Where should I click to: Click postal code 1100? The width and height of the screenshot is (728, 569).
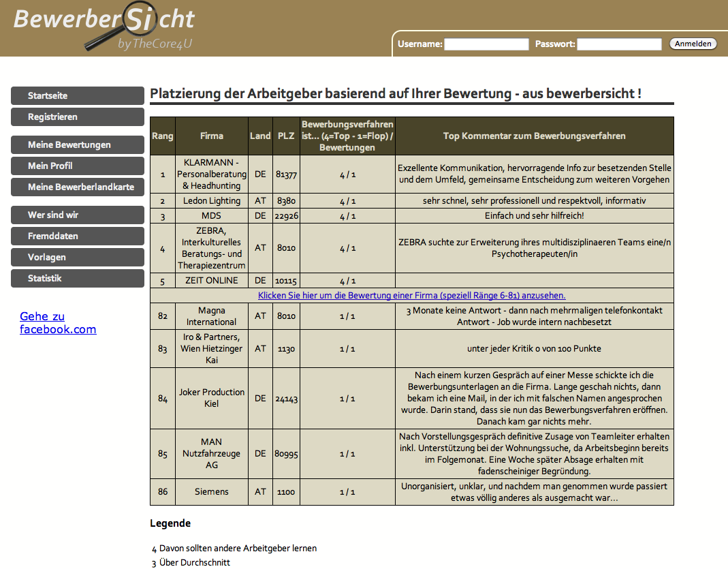[286, 492]
